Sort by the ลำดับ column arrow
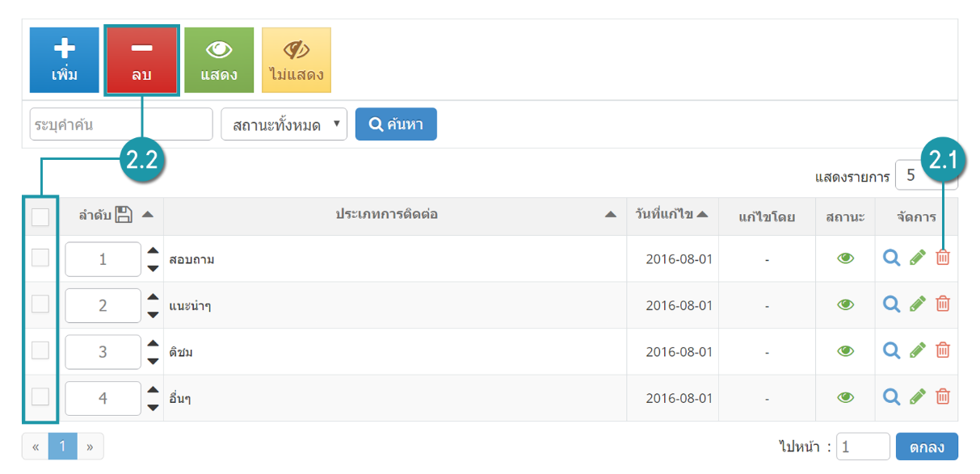Image resolution: width=980 pixels, height=474 pixels. coord(147,215)
